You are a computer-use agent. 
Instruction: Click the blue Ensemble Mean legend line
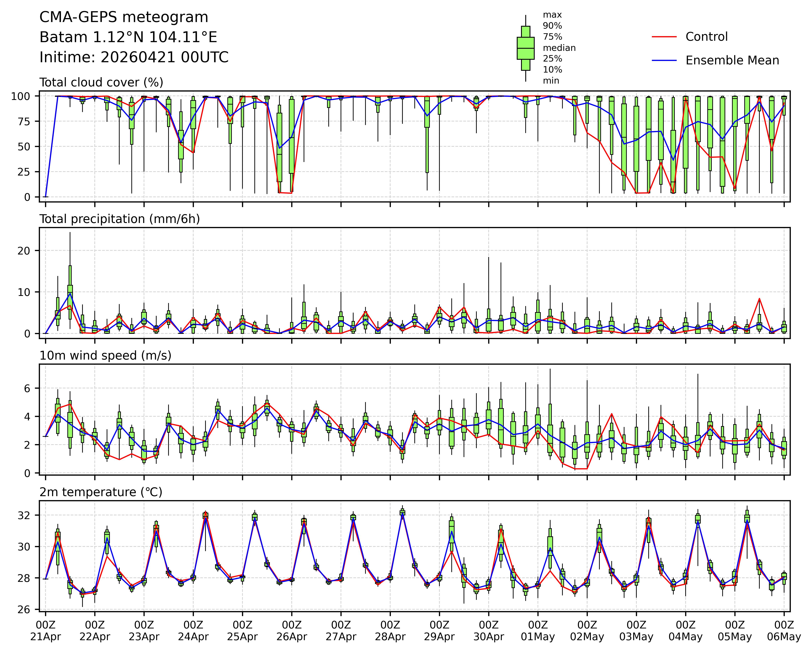click(x=664, y=61)
